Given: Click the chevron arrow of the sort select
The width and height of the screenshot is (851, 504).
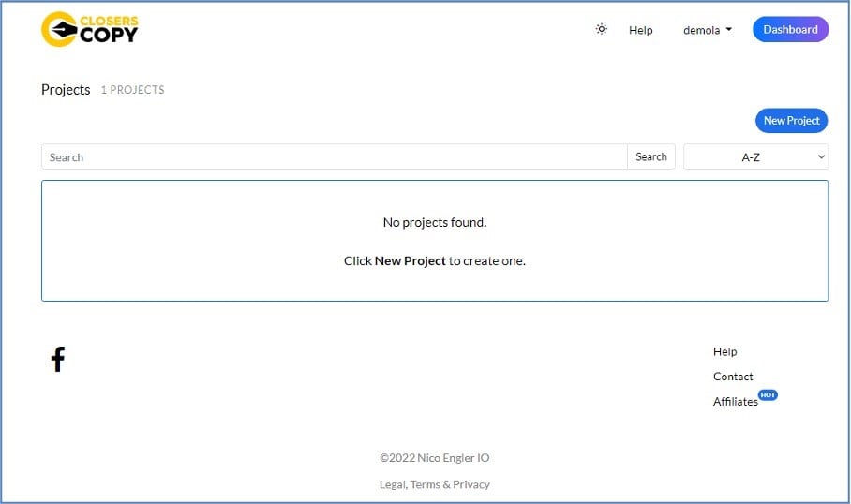Looking at the screenshot, I should tap(821, 156).
